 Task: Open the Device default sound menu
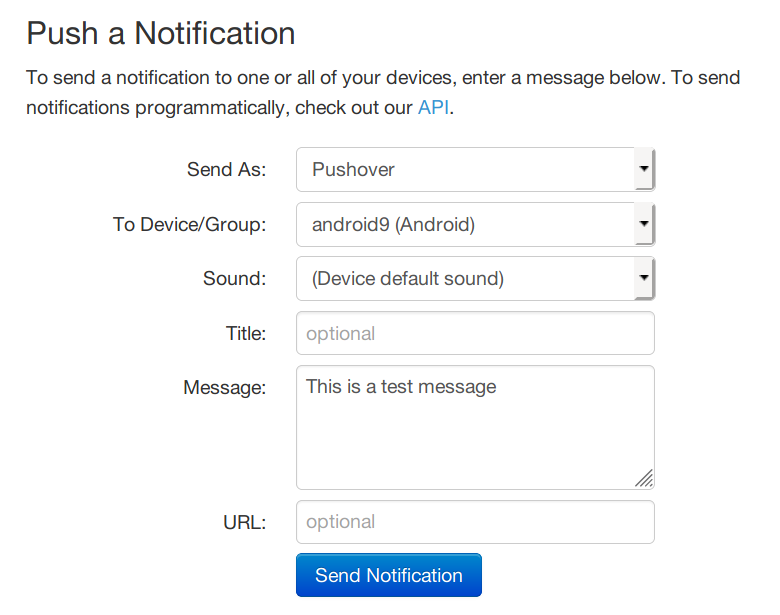(466, 278)
